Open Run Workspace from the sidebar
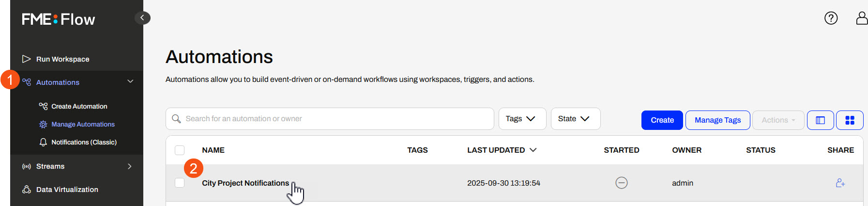 (x=62, y=59)
